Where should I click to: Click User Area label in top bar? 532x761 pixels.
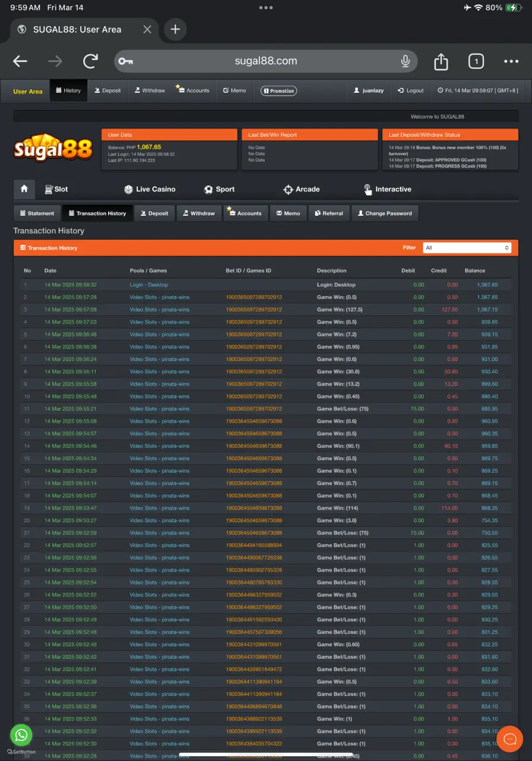tap(28, 91)
